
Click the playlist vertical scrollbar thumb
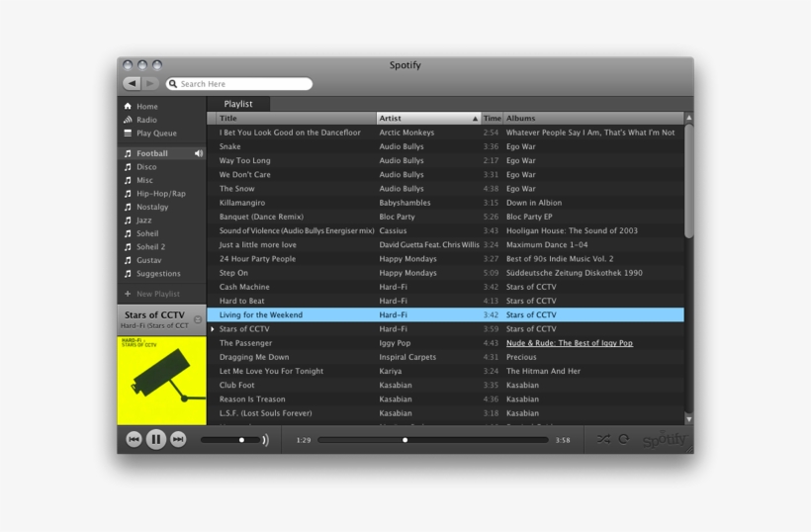tap(688, 180)
